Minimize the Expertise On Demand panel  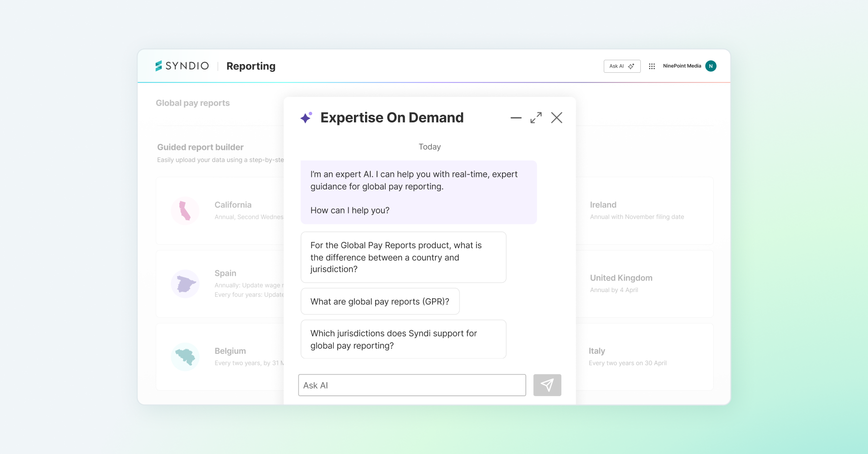click(x=515, y=118)
